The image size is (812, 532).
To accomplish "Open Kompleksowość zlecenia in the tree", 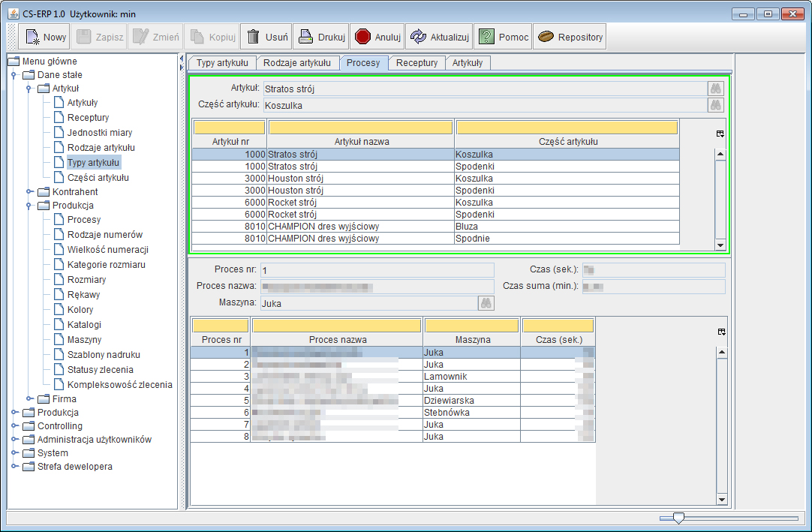I will tap(119, 385).
